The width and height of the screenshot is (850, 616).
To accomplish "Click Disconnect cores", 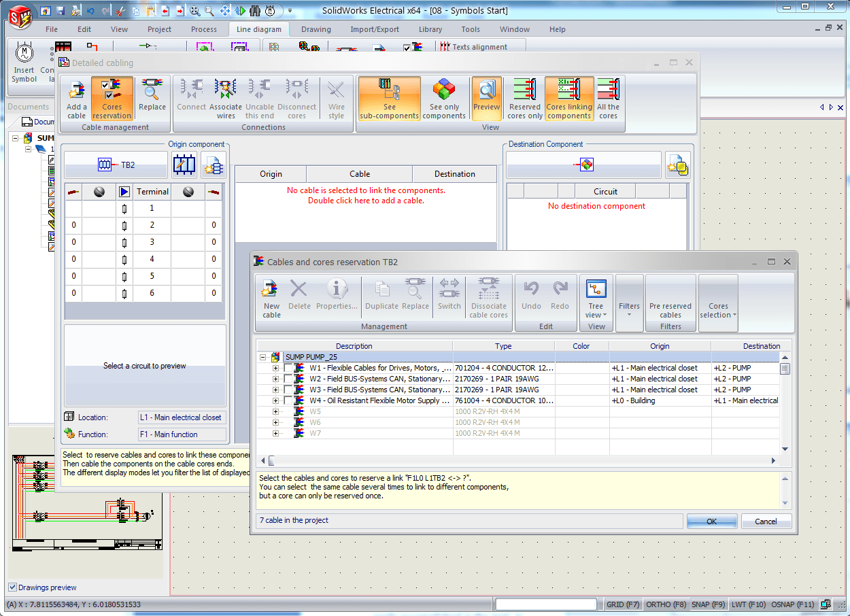I will (x=297, y=99).
